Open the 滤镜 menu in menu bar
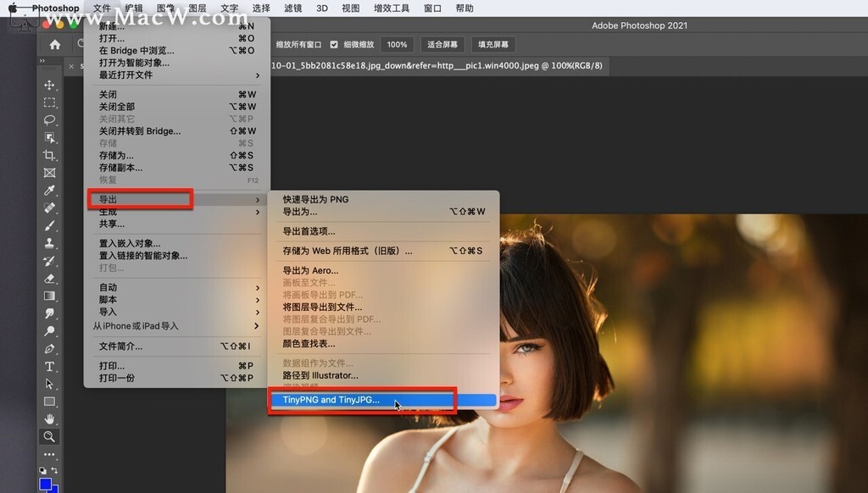868x493 pixels. point(292,8)
